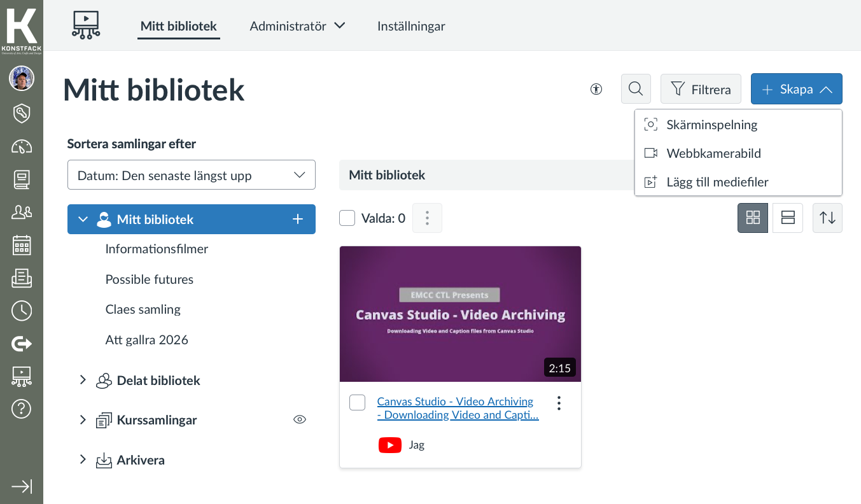Open options menu for Canvas Studio video

(559, 403)
